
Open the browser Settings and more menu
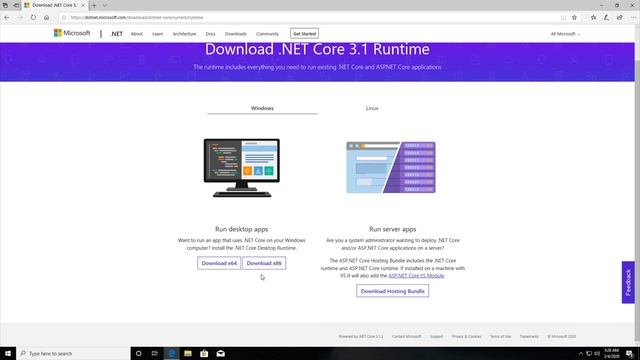coord(633,18)
